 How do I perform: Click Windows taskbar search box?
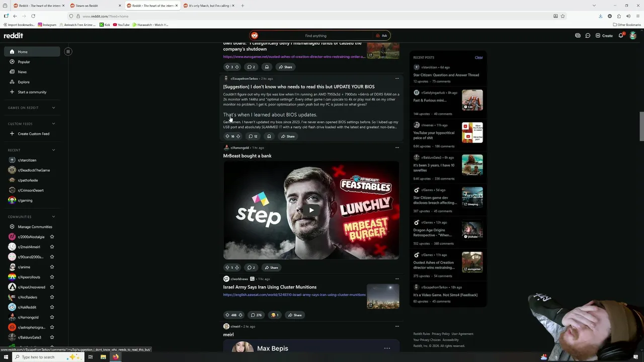pos(47,357)
